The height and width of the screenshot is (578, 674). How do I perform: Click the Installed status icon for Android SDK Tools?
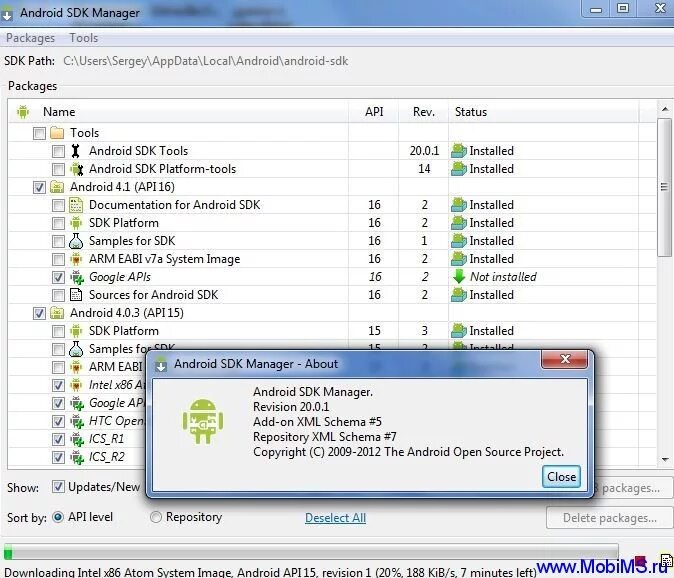pyautogui.click(x=459, y=151)
